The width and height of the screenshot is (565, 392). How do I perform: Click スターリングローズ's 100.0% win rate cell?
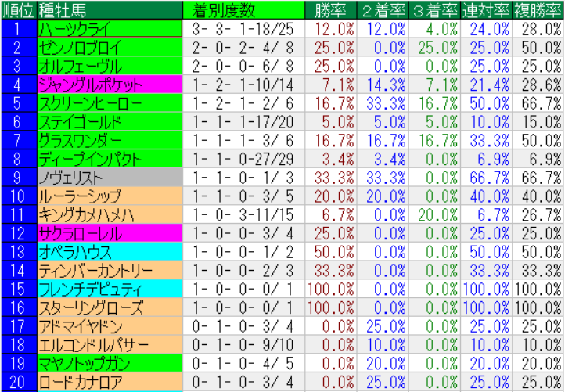331,307
